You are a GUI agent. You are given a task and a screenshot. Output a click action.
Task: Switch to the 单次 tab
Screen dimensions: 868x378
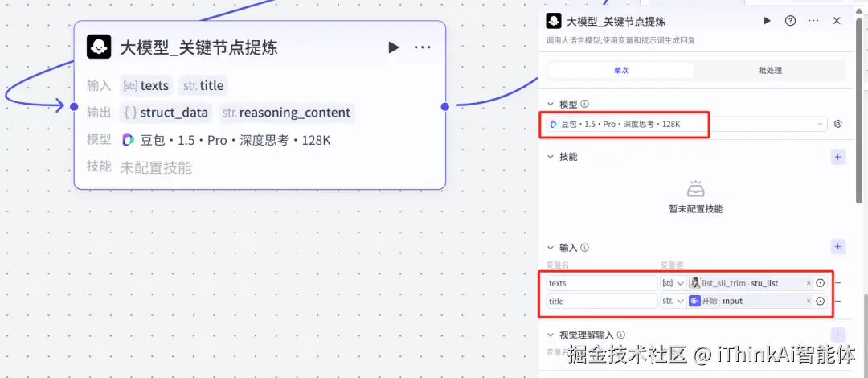pyautogui.click(x=621, y=71)
